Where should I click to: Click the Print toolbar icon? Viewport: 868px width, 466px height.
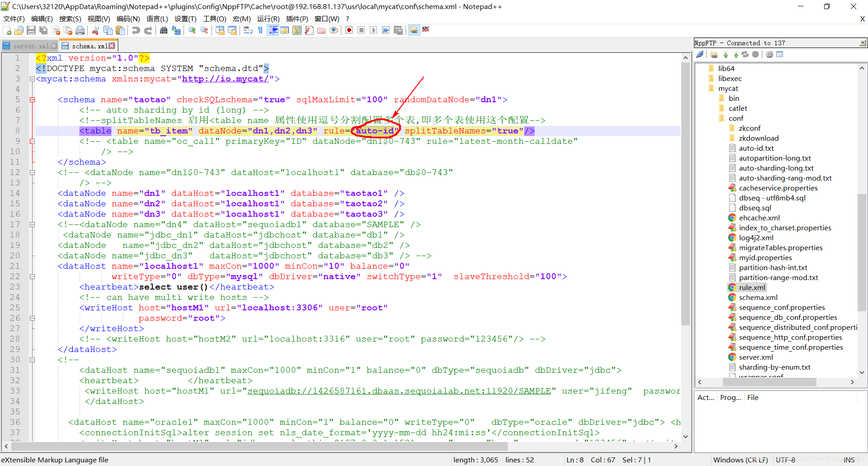coord(80,30)
